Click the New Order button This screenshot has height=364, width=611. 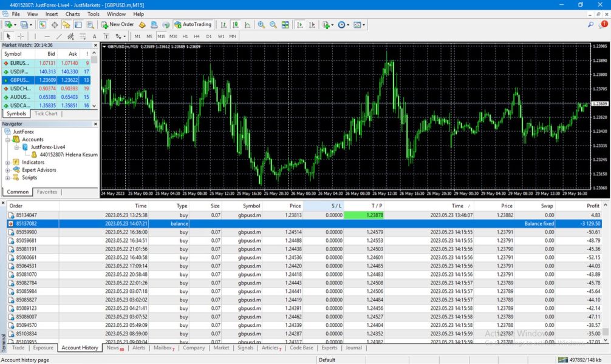point(117,25)
